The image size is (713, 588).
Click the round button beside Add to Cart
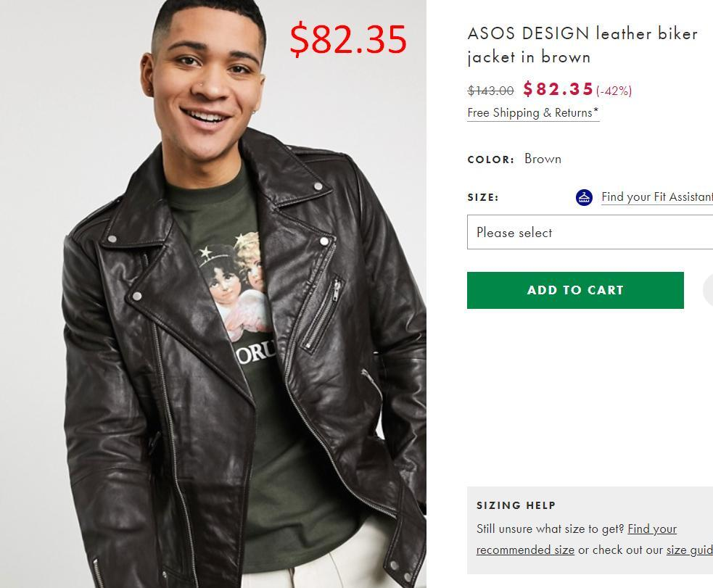pos(709,291)
